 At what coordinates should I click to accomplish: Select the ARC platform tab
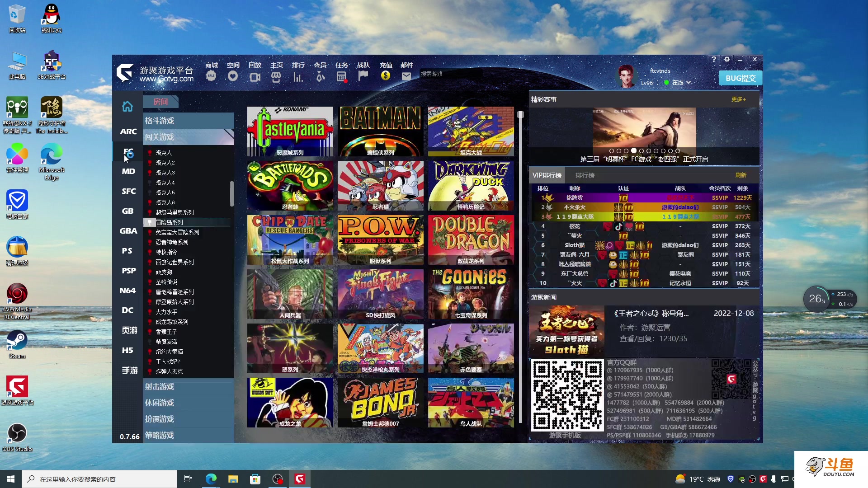point(128,131)
